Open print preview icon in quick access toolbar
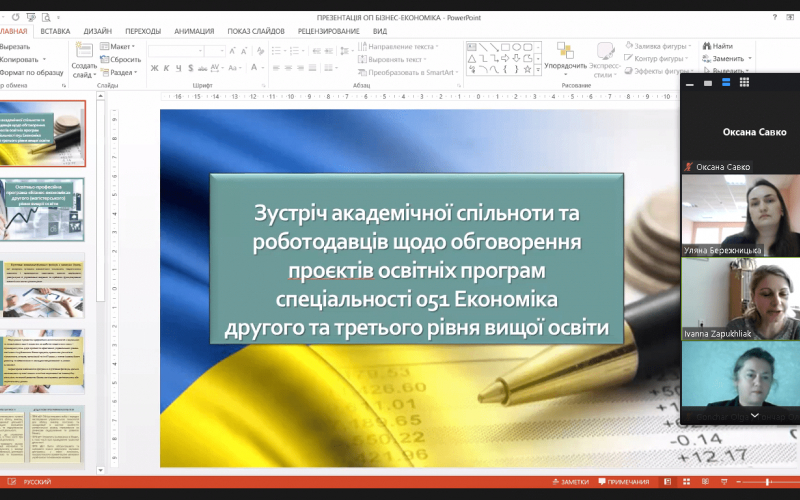The height and width of the screenshot is (500, 800). 46,17
